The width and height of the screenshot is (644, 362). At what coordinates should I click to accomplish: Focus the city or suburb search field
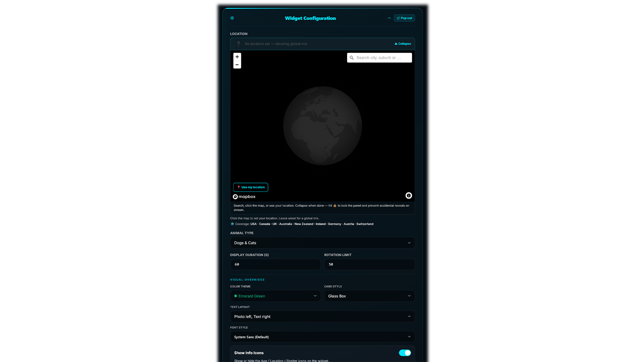(379, 58)
